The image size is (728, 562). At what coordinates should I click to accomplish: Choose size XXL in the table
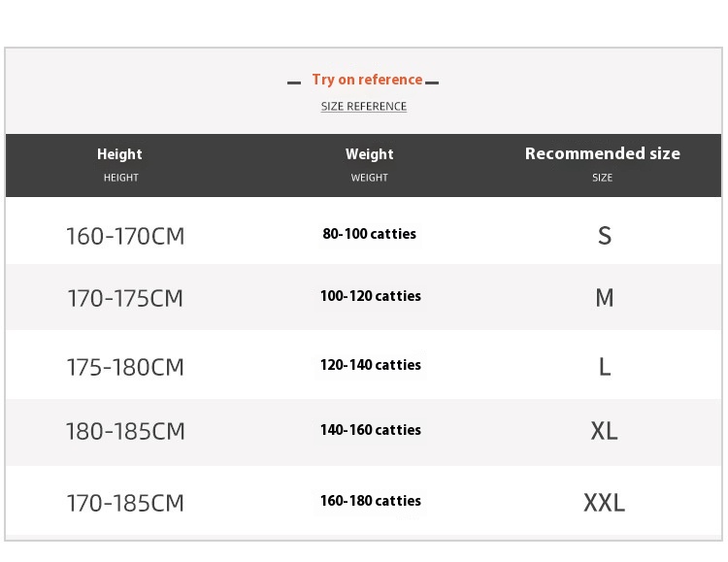coord(605,502)
